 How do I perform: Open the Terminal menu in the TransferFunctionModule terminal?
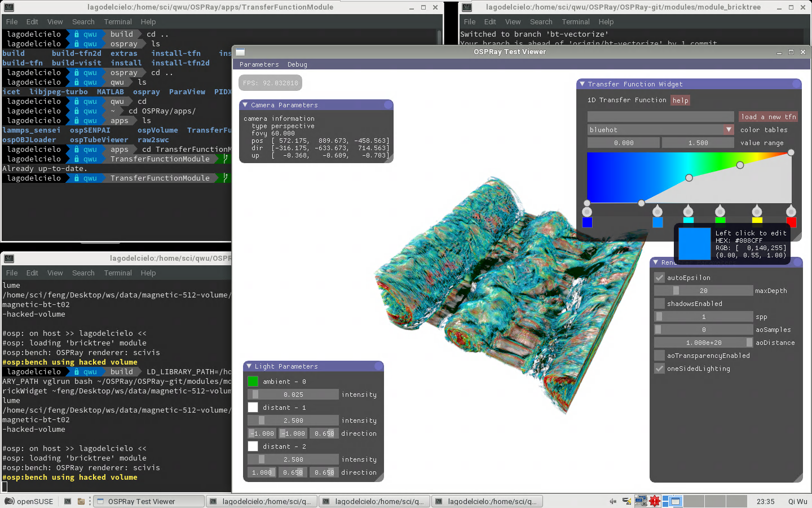click(x=118, y=22)
